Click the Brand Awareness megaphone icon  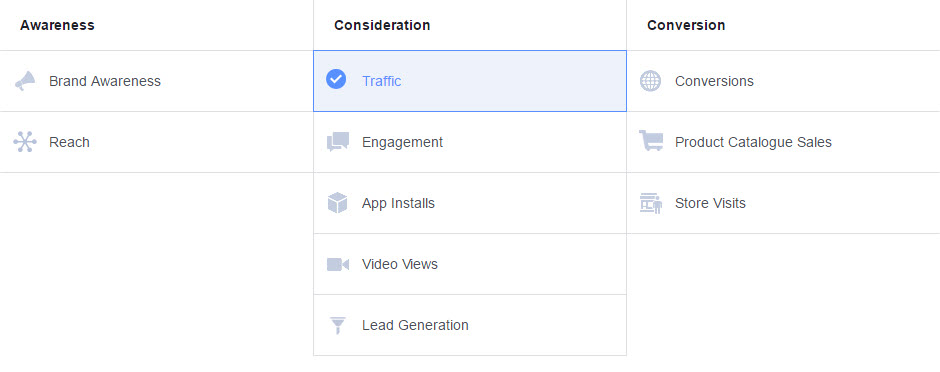(25, 81)
